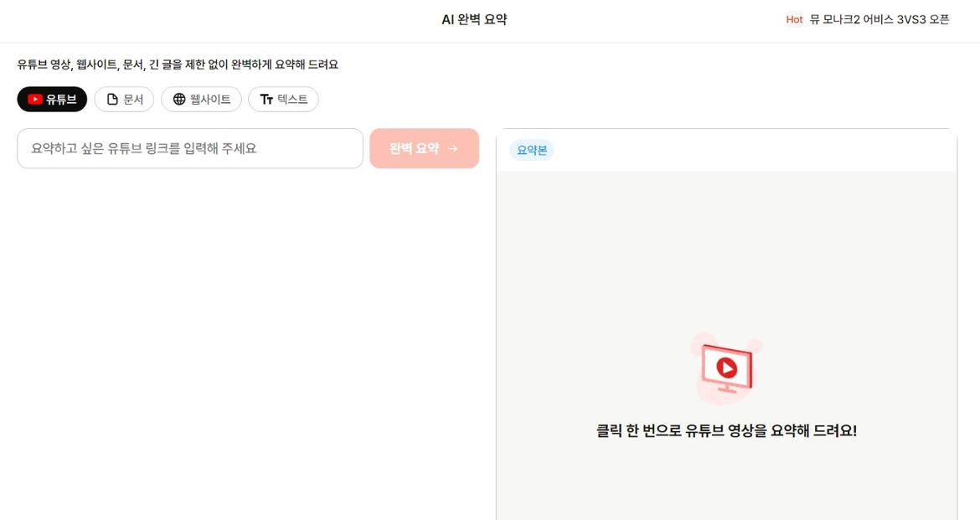Click the arrow icon inside 완벽 요약 button
Viewport: 980px width, 520px height.
(x=452, y=147)
